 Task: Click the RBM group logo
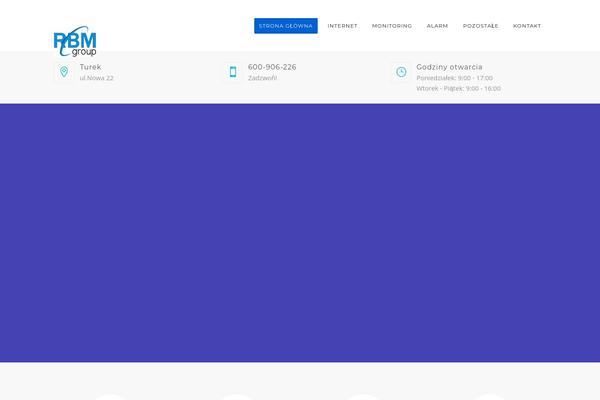(75, 41)
